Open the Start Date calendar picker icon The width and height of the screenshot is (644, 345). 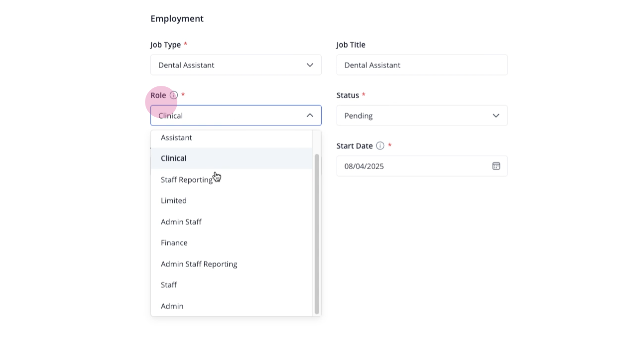496,166
